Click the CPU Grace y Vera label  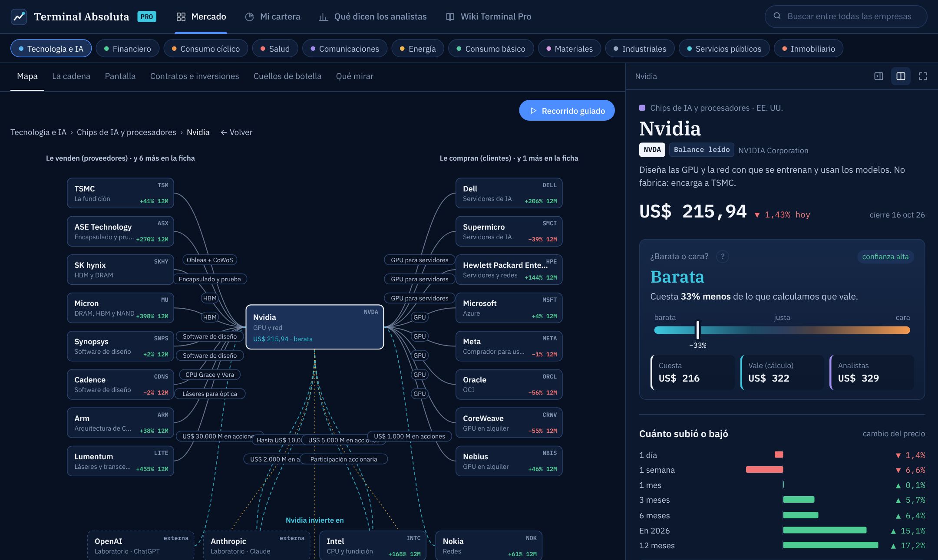click(x=210, y=375)
